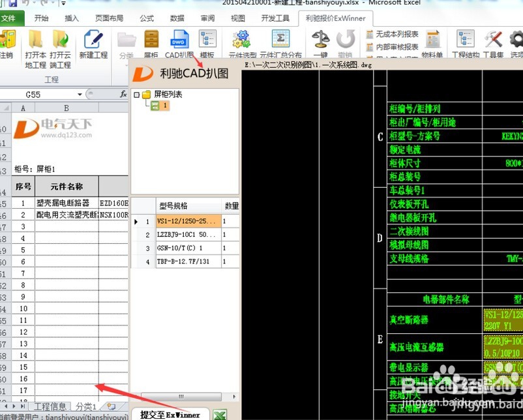The height and width of the screenshot is (420, 523).
Task: Click 真空断路器 label in CAD drawing
Action: [409, 320]
